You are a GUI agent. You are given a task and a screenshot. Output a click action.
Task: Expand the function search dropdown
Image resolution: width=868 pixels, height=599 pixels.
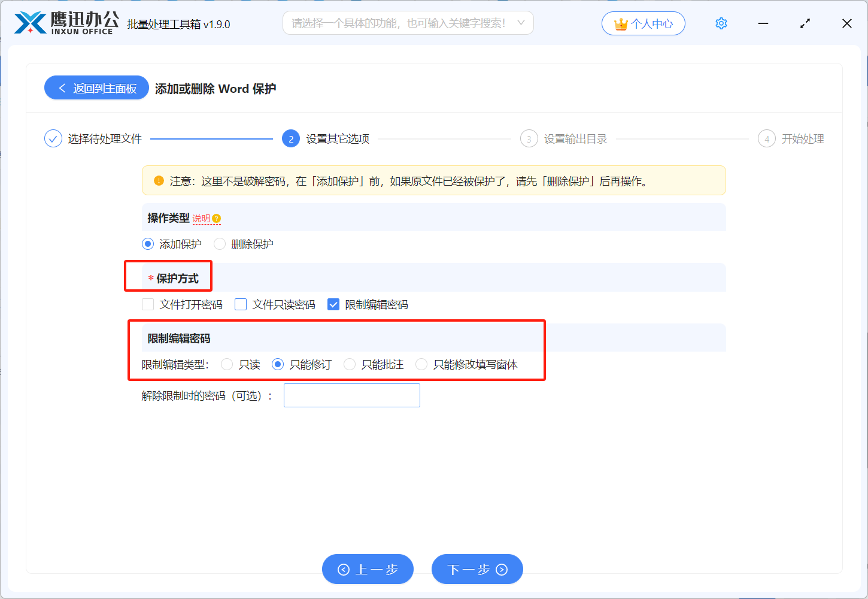(x=521, y=23)
